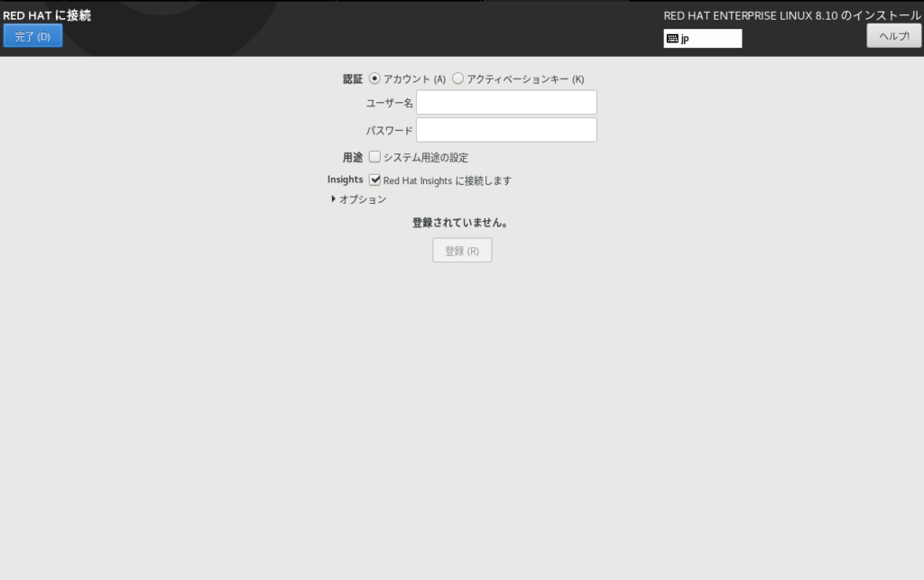Viewport: 924px width, 580px height.
Task: Click the 登録されていません。 status message
Action: 460,223
